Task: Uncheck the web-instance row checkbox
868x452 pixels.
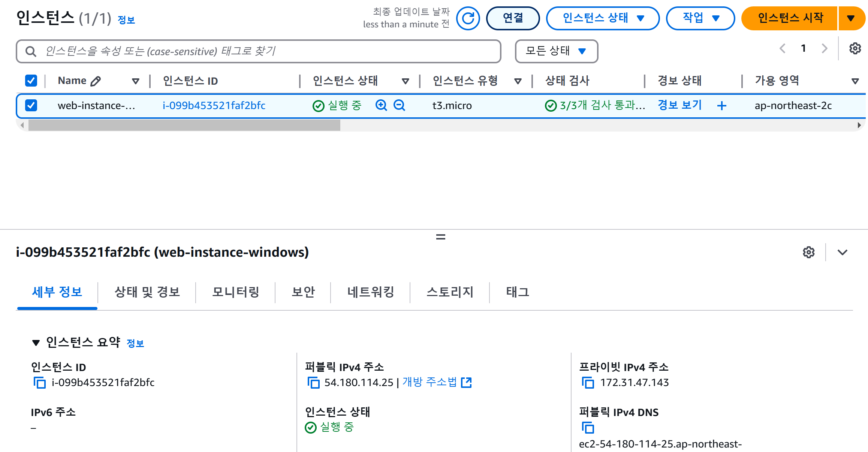Action: point(31,105)
